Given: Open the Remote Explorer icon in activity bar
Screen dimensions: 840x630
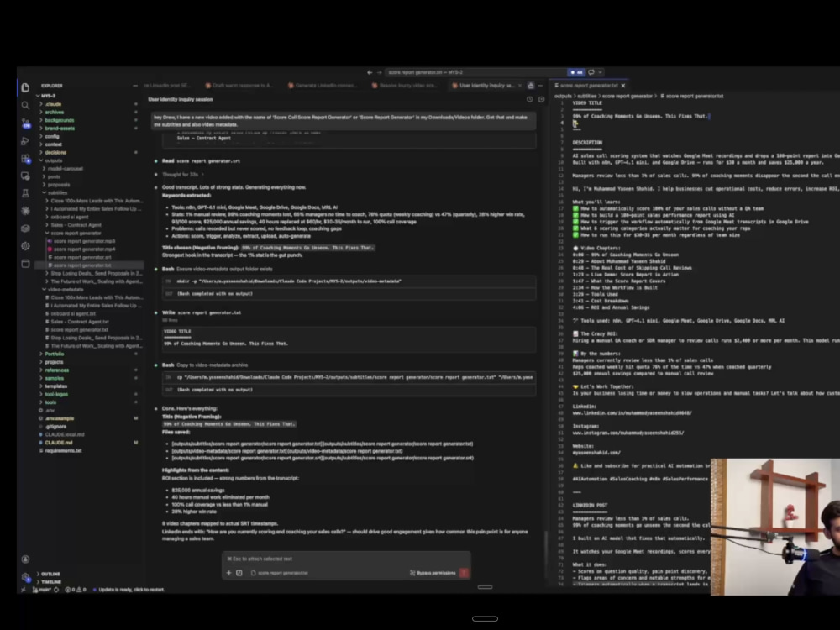Looking at the screenshot, I should pos(25,176).
